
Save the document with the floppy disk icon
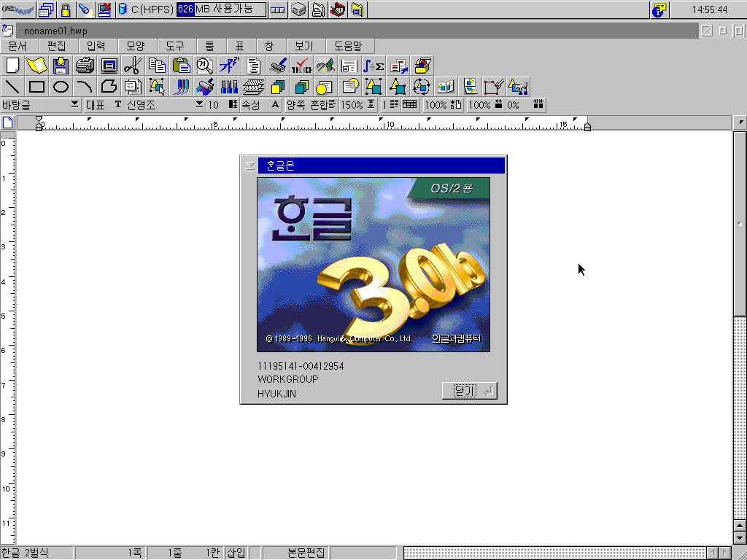pos(61,65)
